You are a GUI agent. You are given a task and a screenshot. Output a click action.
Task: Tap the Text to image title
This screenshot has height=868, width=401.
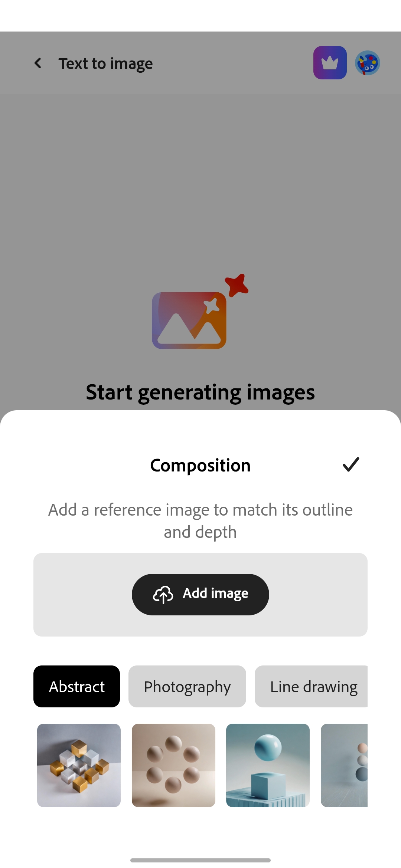click(x=105, y=63)
